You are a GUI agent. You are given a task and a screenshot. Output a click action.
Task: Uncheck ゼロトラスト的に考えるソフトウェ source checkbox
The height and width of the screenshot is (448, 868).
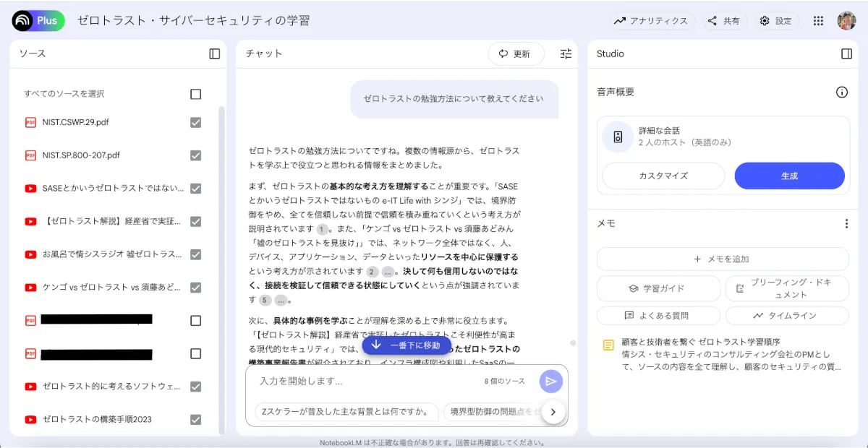click(x=195, y=387)
